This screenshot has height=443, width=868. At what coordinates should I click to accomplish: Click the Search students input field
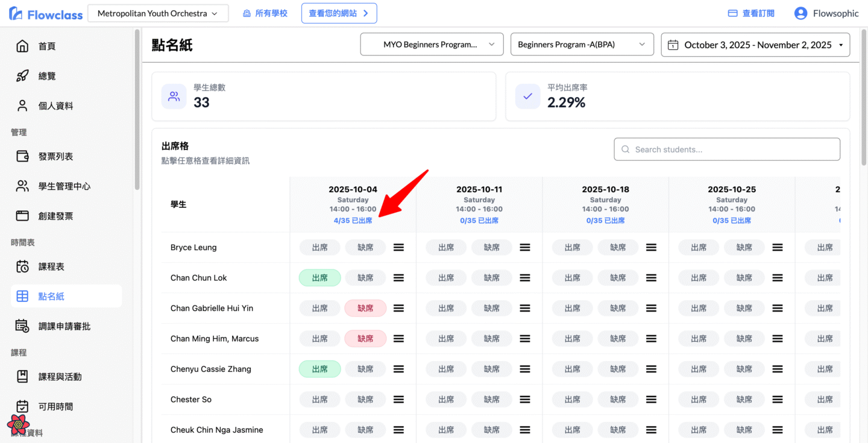pos(726,149)
